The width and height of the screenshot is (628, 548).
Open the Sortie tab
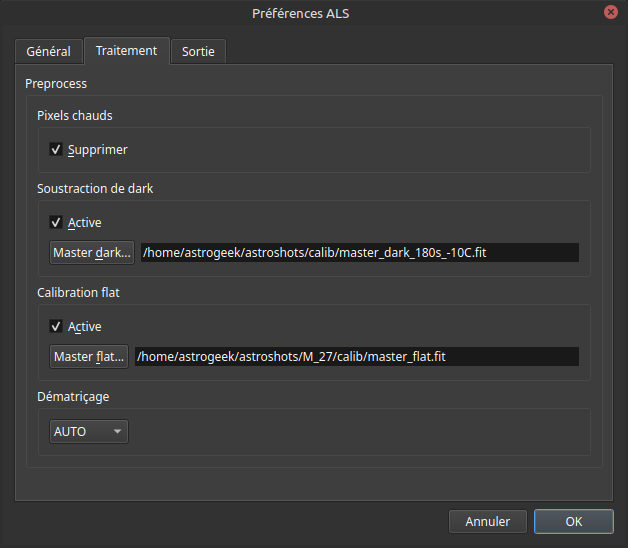(198, 51)
